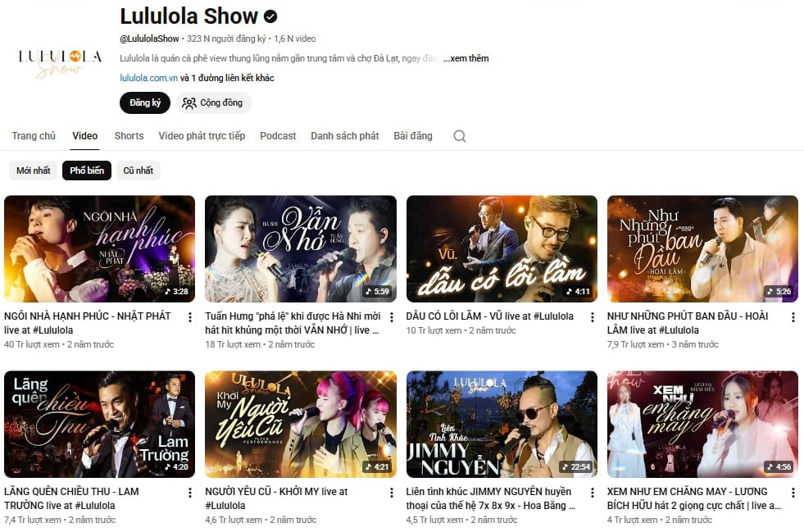The image size is (804, 532).
Task: Click the Lululola Show channel name heading
Action: tap(189, 16)
